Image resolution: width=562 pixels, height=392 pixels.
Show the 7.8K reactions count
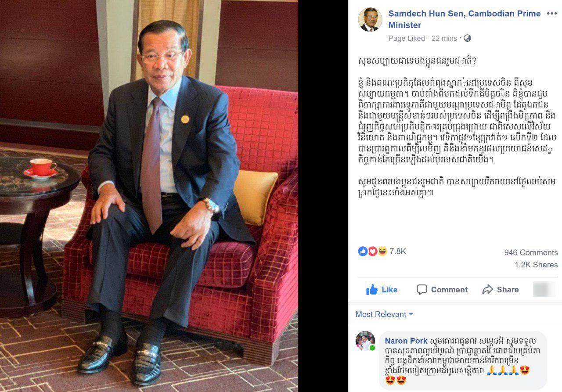[x=398, y=251]
